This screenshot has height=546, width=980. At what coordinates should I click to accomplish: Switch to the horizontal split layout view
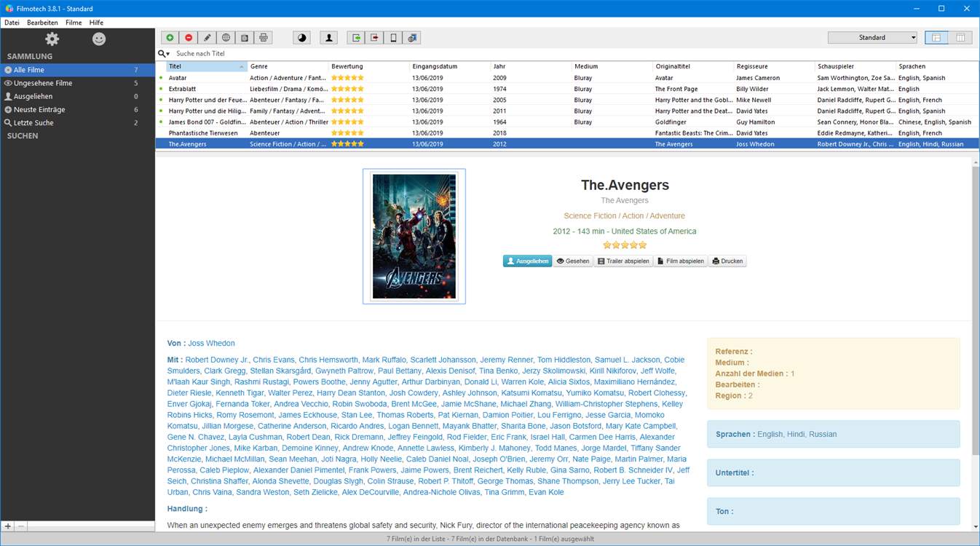click(936, 38)
